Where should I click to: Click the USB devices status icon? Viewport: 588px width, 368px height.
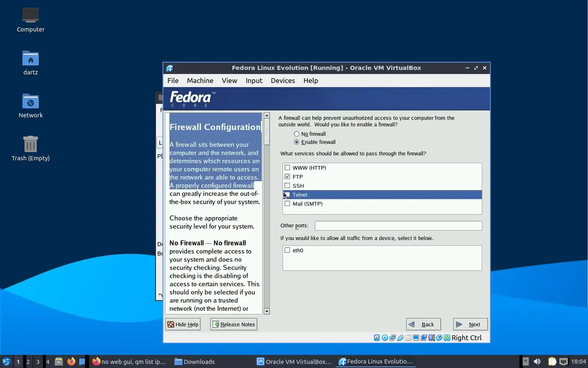pos(401,338)
